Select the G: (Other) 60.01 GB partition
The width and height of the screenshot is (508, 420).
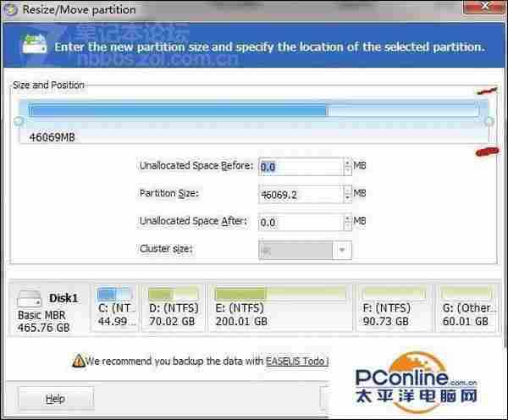click(467, 308)
